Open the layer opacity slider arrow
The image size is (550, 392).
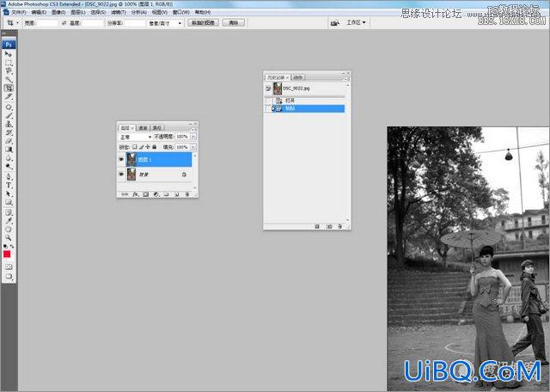pos(193,137)
